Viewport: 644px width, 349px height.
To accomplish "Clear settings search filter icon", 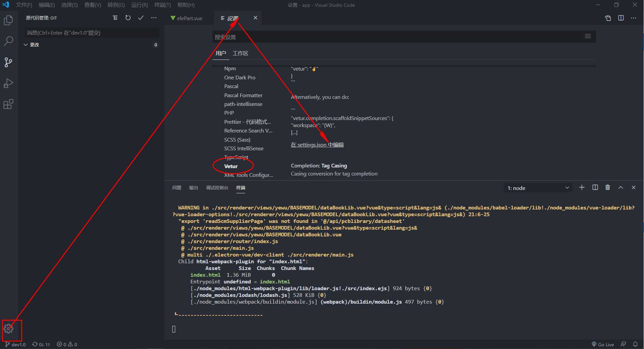I will [x=588, y=36].
